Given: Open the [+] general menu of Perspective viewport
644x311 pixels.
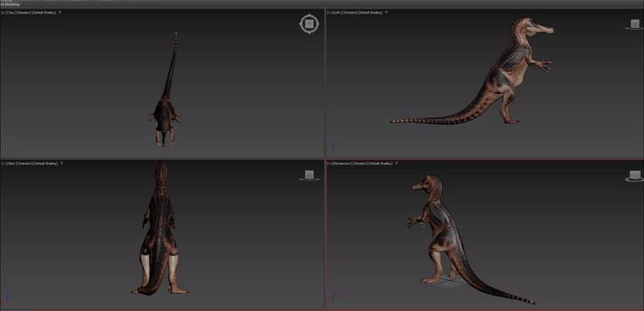Looking at the screenshot, I should coord(330,164).
